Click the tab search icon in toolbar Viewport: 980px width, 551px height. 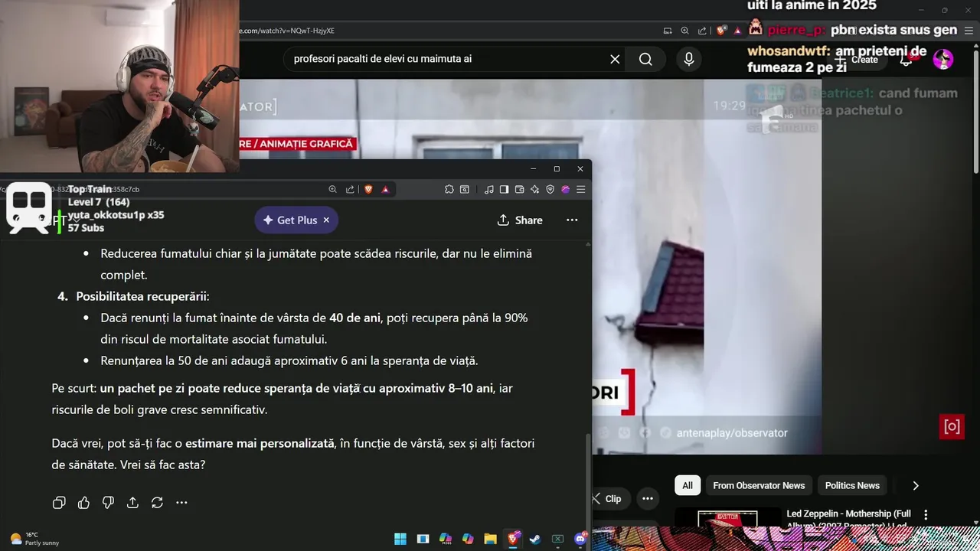coord(465,190)
